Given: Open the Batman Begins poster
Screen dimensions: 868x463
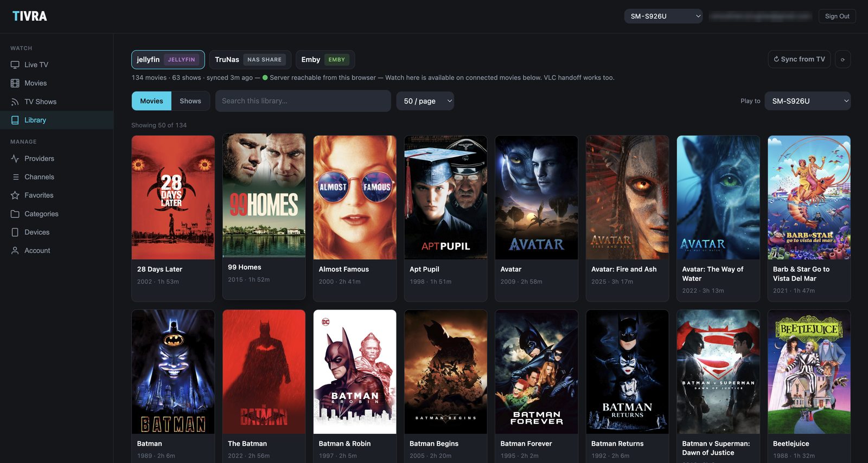Looking at the screenshot, I should pos(446,372).
